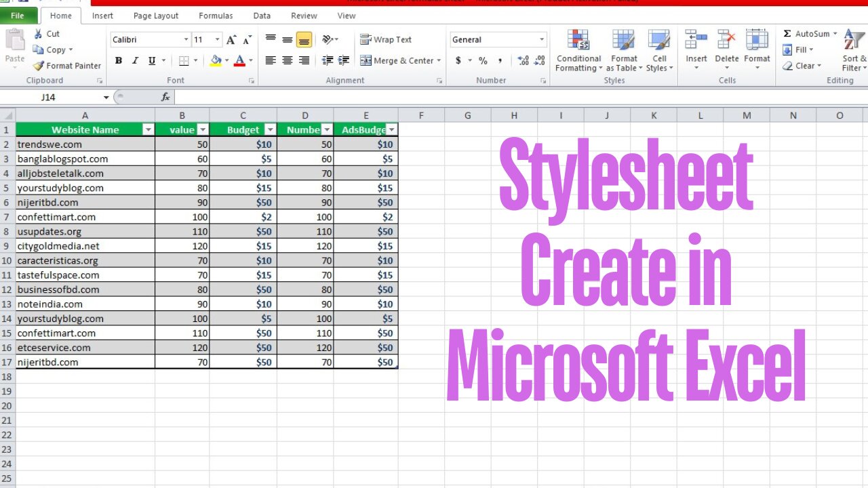Open the Calibri font name dropdown
Viewport: 868px width, 488px height.
[x=186, y=40]
